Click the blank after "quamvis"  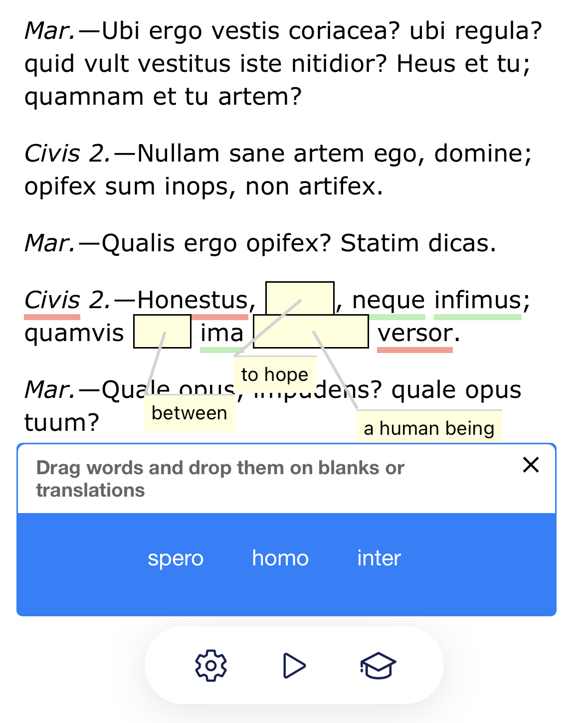(x=162, y=332)
